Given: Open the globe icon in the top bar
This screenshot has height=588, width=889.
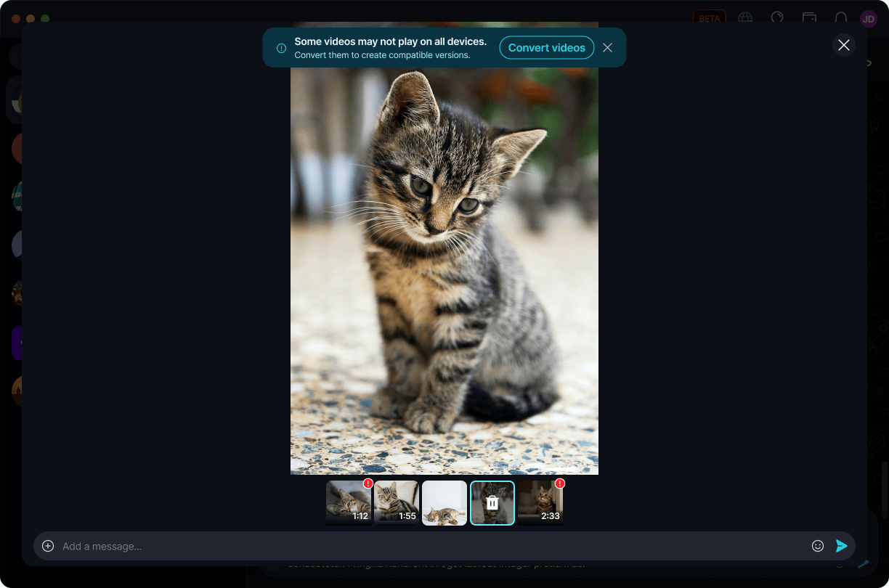Looking at the screenshot, I should (x=745, y=18).
